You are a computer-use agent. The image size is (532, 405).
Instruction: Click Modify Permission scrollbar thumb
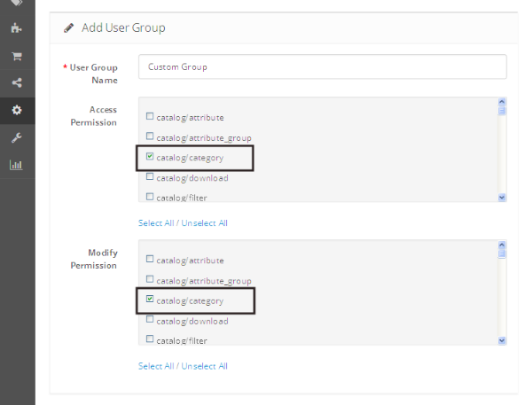(x=502, y=253)
